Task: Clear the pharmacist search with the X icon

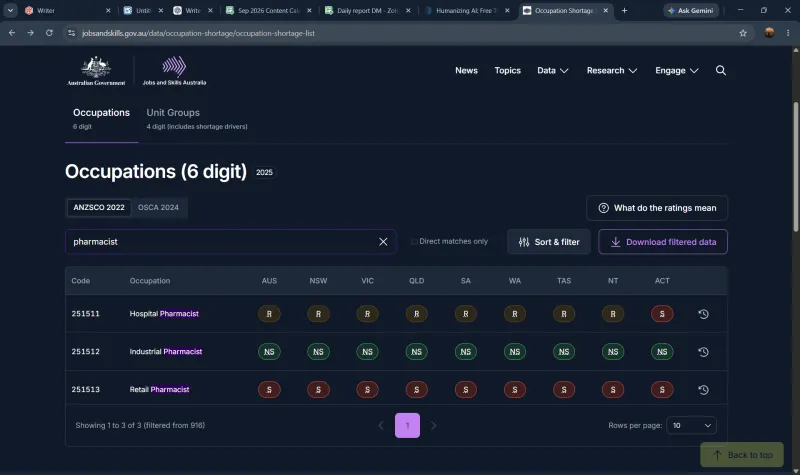Action: (x=383, y=242)
